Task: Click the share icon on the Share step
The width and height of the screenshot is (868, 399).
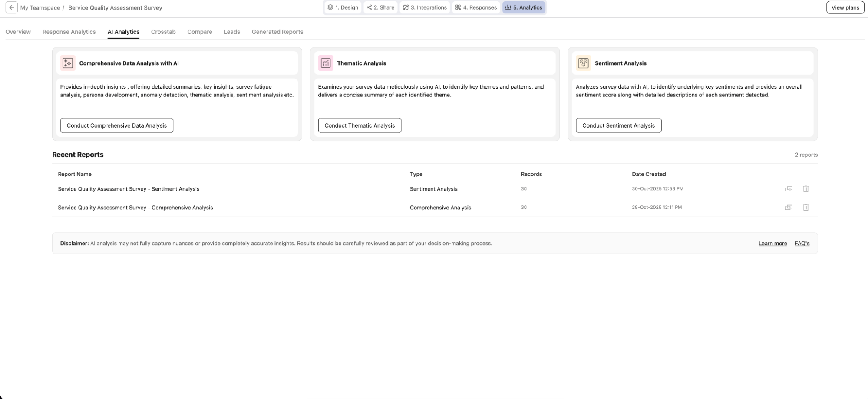Action: (x=369, y=7)
